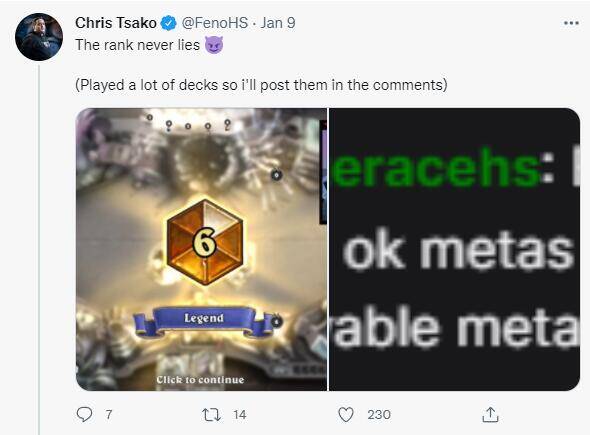590x435 pixels.
Task: Click the Chris Tsako display name
Action: point(116,23)
